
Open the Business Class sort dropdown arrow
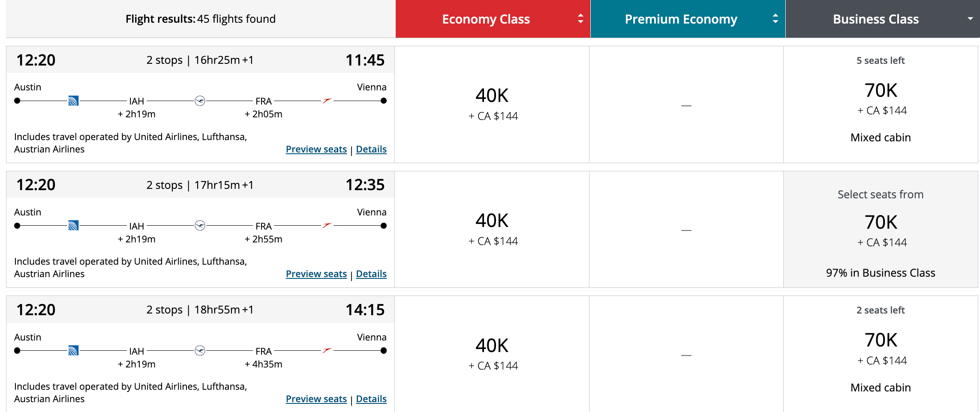click(x=970, y=19)
